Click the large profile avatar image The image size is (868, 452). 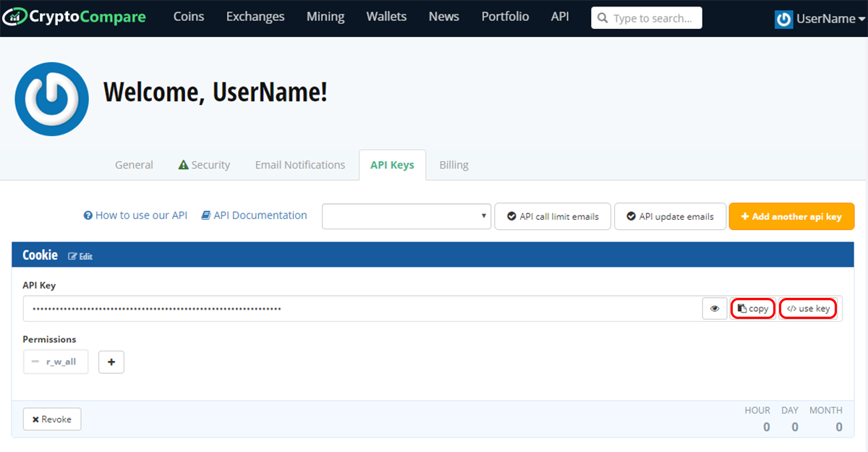(x=51, y=98)
